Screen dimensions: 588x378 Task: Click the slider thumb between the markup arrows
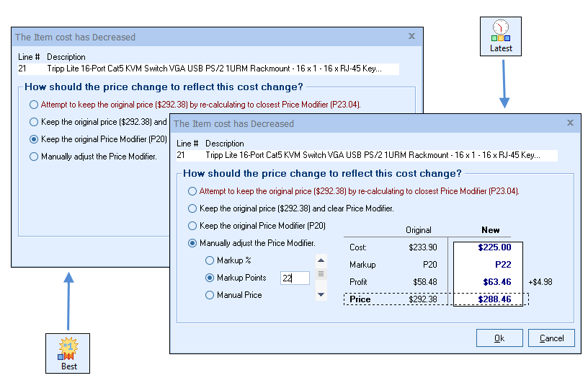321,274
